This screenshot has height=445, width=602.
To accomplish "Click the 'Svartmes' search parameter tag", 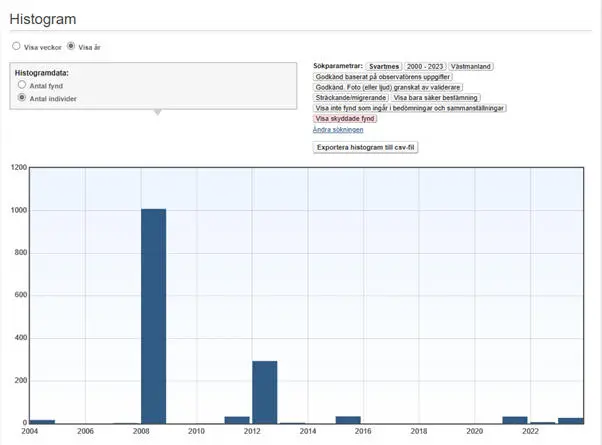I will (382, 66).
